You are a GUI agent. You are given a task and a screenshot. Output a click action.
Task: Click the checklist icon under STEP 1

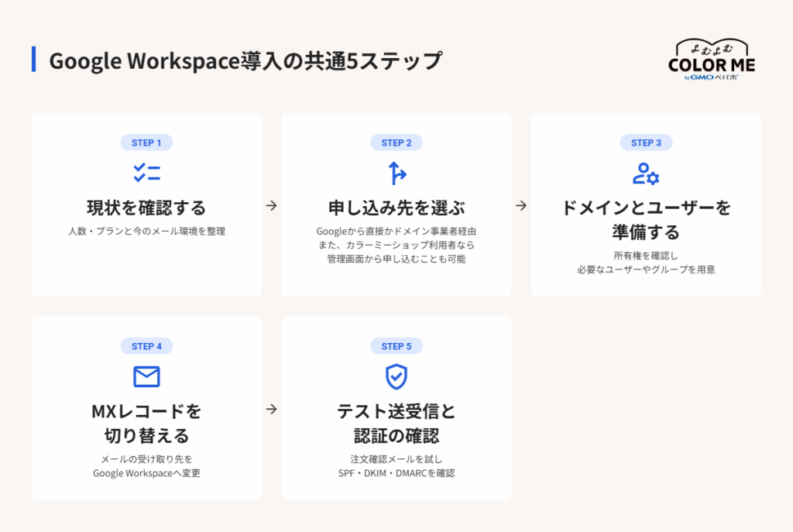[x=146, y=173]
